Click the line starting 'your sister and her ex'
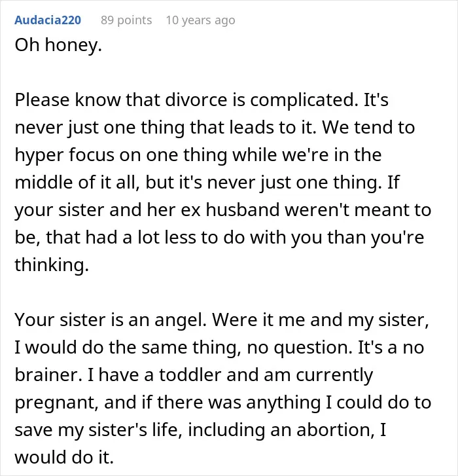The image size is (458, 476). (223, 210)
